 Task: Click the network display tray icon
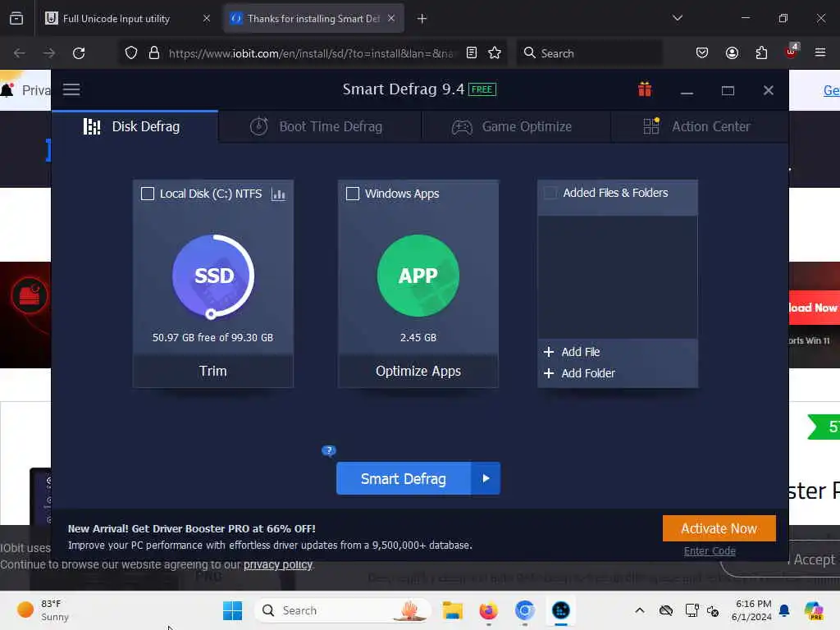tap(692, 610)
